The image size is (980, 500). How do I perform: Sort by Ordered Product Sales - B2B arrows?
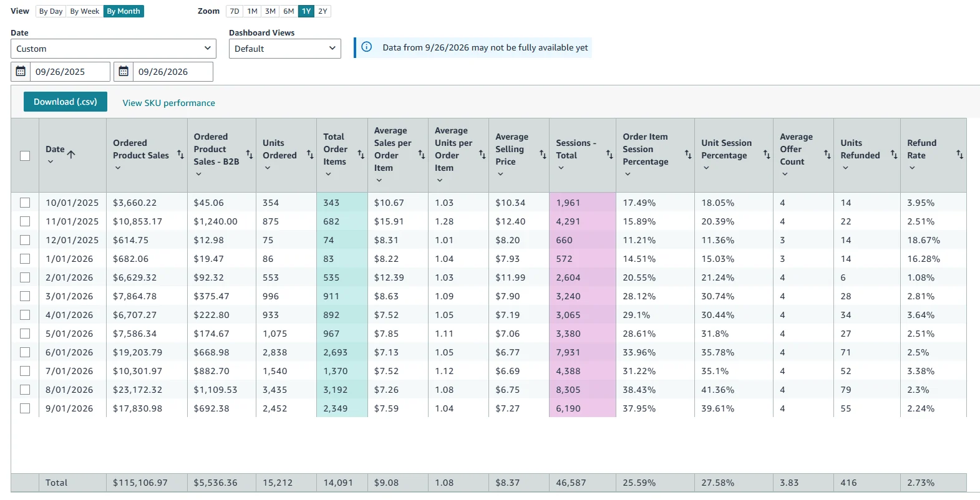249,155
